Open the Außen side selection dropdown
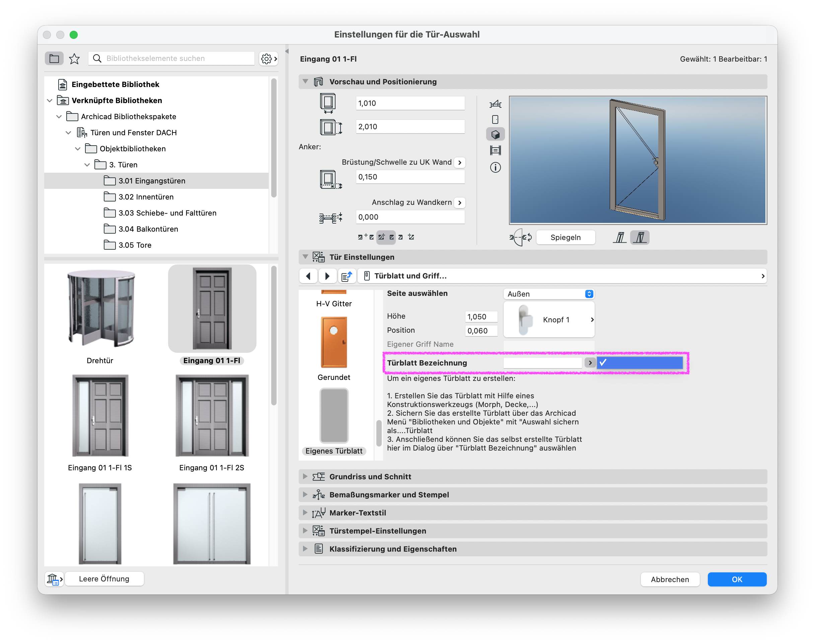The width and height of the screenshot is (815, 644). coord(549,294)
